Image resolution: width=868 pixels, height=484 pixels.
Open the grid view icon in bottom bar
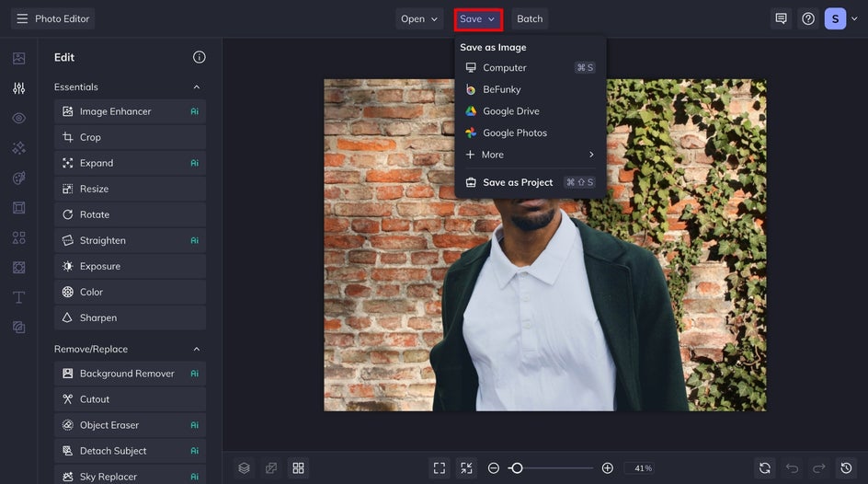(298, 468)
